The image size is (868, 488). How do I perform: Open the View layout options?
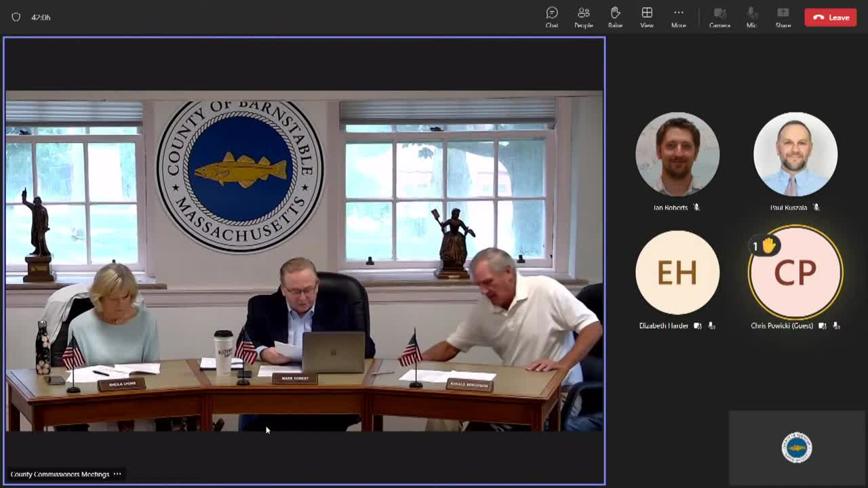coord(647,17)
